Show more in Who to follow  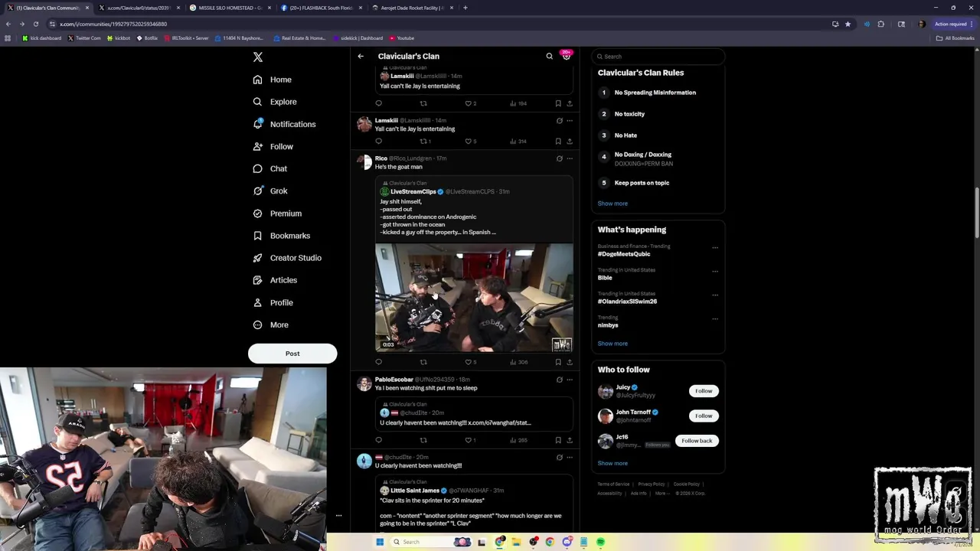point(612,463)
